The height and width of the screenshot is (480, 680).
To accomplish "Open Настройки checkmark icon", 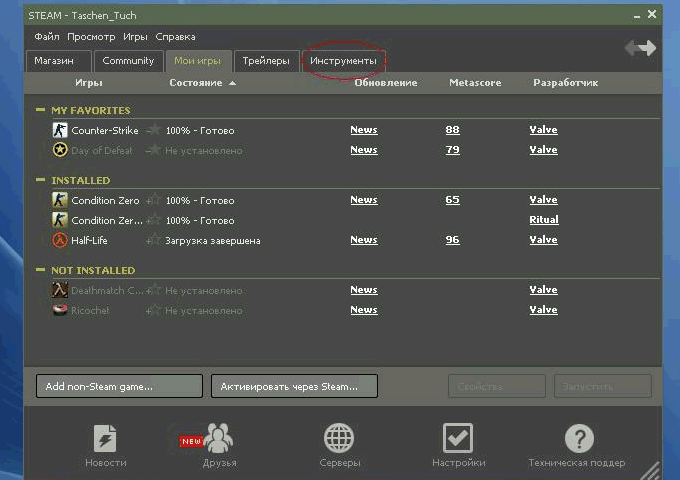I will (x=458, y=438).
